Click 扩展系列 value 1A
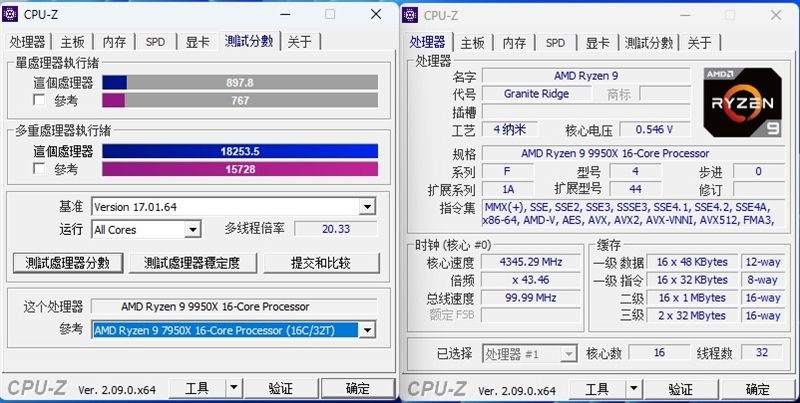The image size is (800, 403). click(x=508, y=189)
